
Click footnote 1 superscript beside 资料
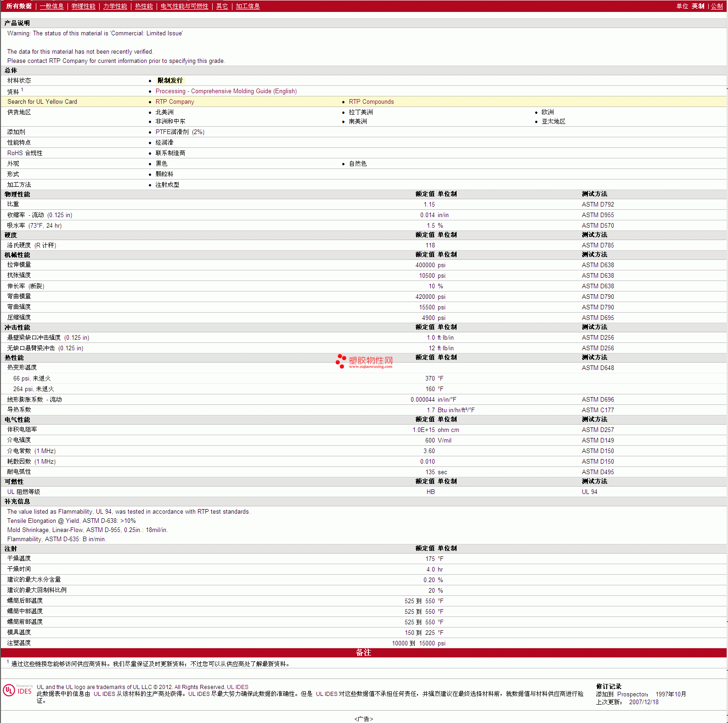[x=22, y=90]
